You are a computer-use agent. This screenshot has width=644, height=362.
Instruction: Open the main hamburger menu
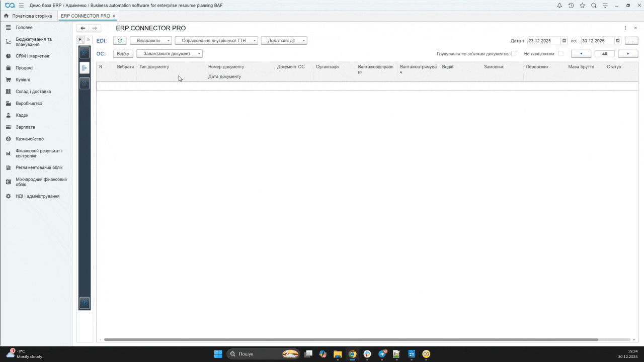click(21, 6)
